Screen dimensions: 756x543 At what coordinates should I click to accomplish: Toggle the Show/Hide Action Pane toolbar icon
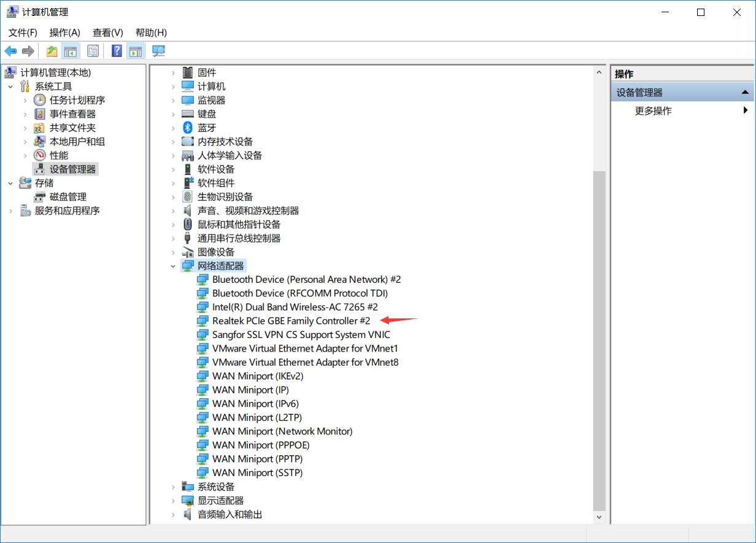point(135,51)
